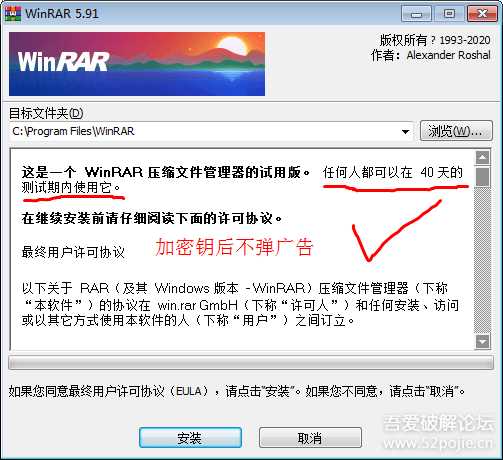Screen dimensions: 503x460
Task: Click the WinRAR sunset banner image
Action: (137, 64)
